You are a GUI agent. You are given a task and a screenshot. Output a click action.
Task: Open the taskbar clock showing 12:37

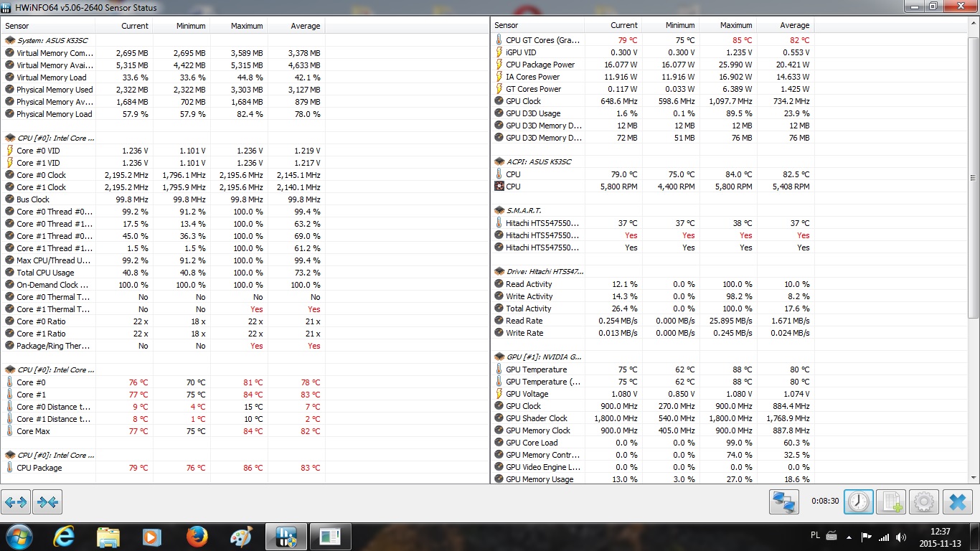[940, 537]
